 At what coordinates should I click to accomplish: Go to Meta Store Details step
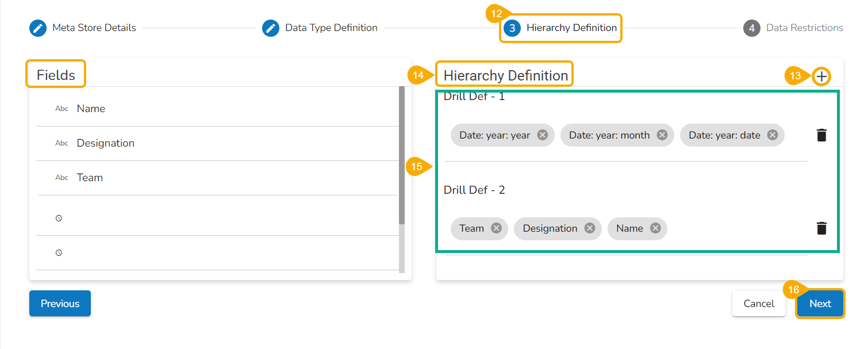[83, 28]
